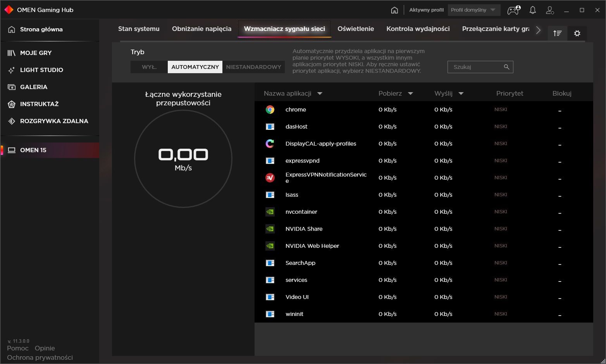This screenshot has width=606, height=364.
Task: Set mode to WYŁ.
Action: [x=149, y=67]
